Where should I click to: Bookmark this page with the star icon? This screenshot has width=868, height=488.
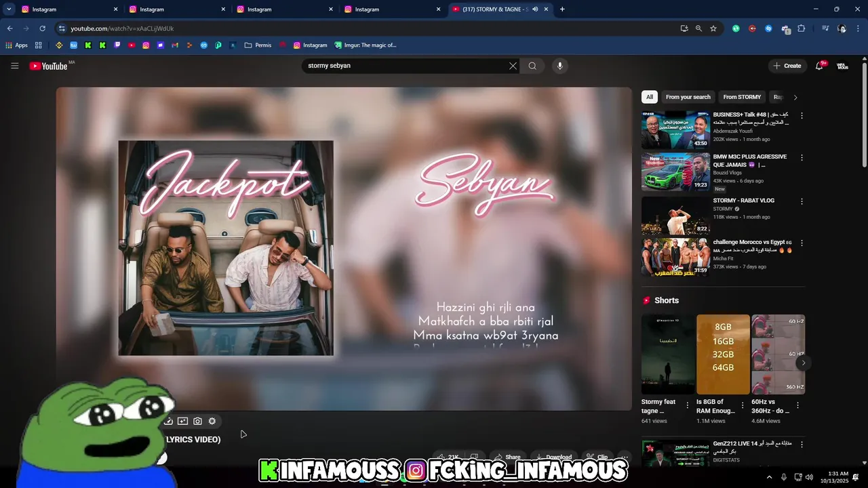[x=713, y=28]
